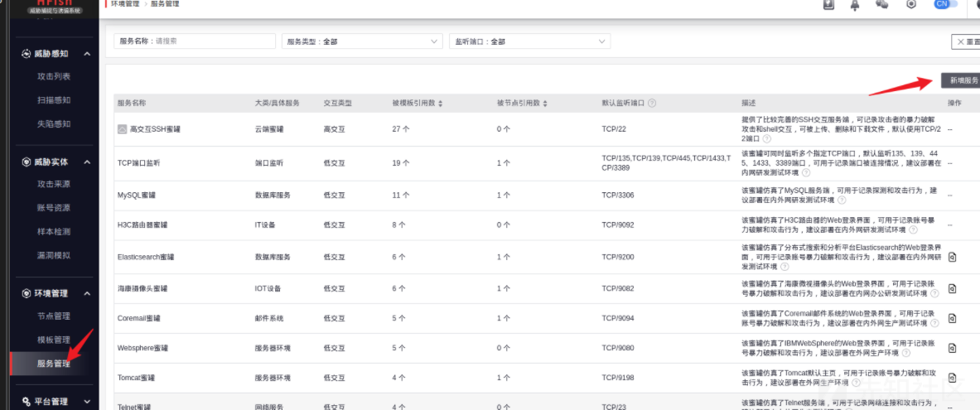
Task: Open 攻击来源 in sidebar
Action: [54, 185]
